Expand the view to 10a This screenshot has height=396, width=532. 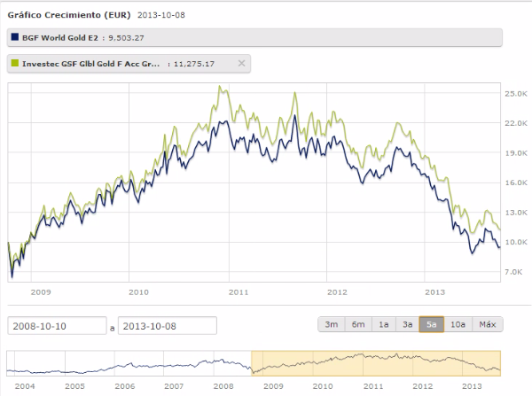(x=458, y=324)
